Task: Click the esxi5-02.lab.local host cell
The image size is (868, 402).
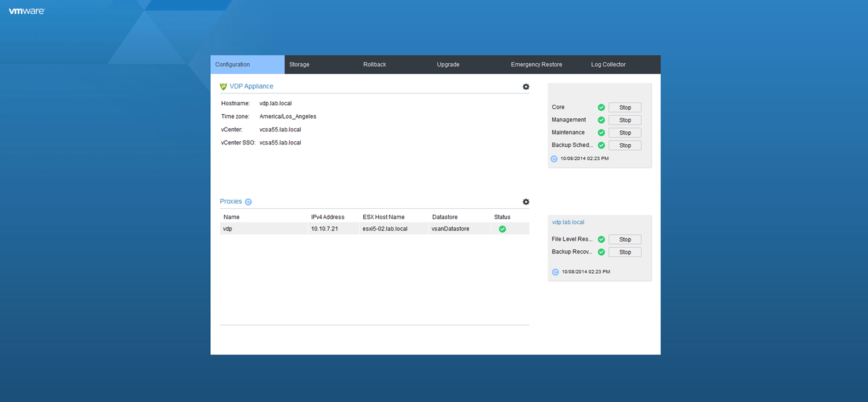Action: (385, 229)
